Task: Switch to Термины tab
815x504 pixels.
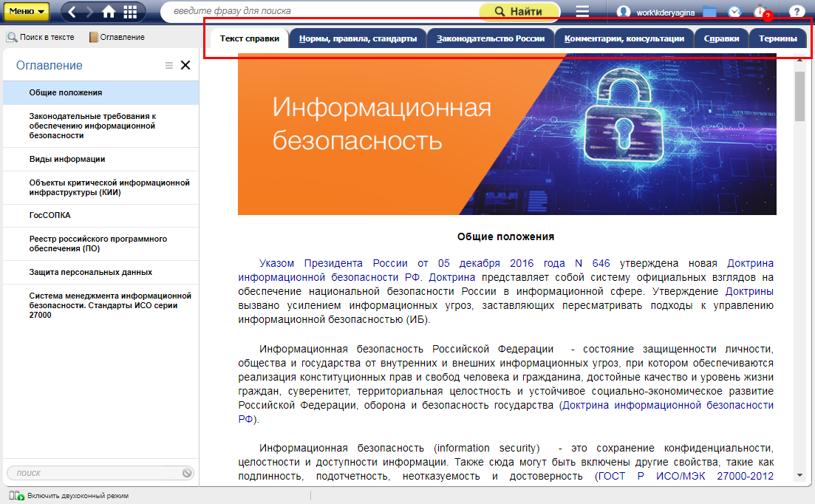Action: click(777, 38)
